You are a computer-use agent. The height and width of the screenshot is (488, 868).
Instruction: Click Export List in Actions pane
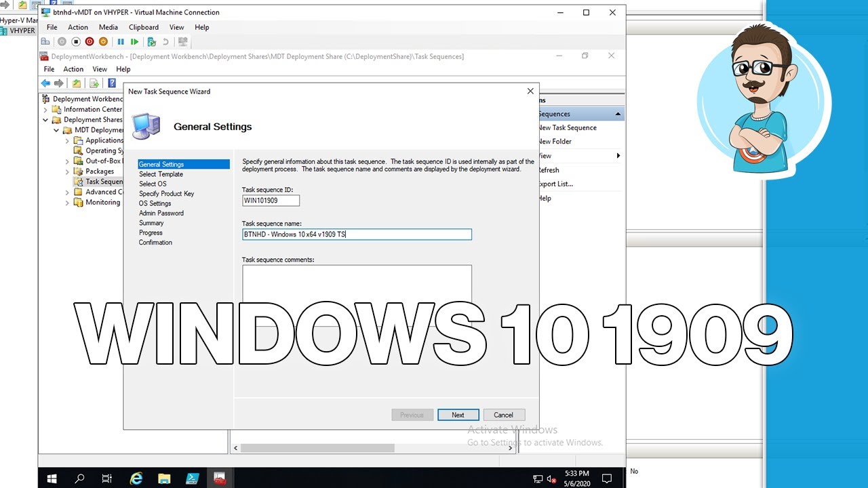coord(556,184)
